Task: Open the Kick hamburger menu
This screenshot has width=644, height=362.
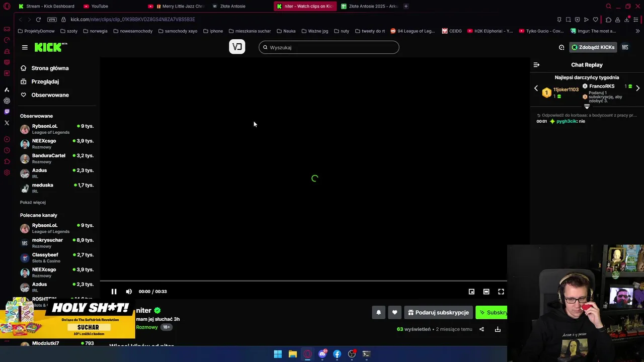Action: tap(25, 47)
